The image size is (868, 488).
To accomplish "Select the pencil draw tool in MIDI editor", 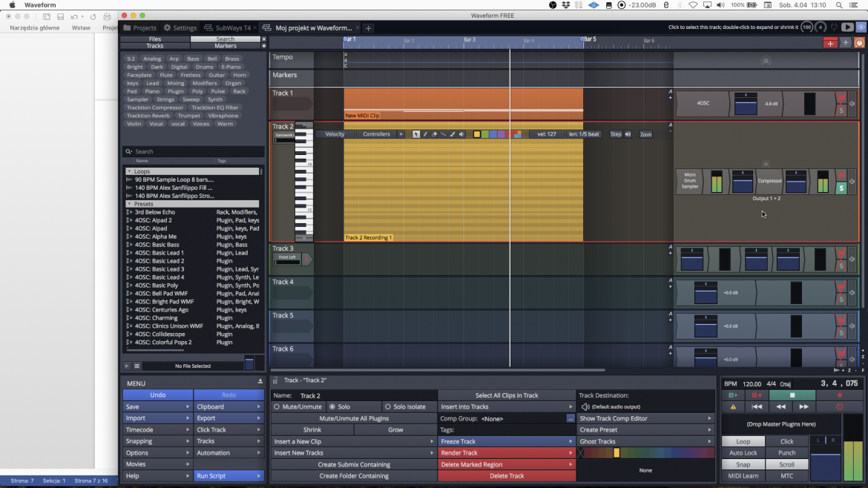I will (425, 134).
